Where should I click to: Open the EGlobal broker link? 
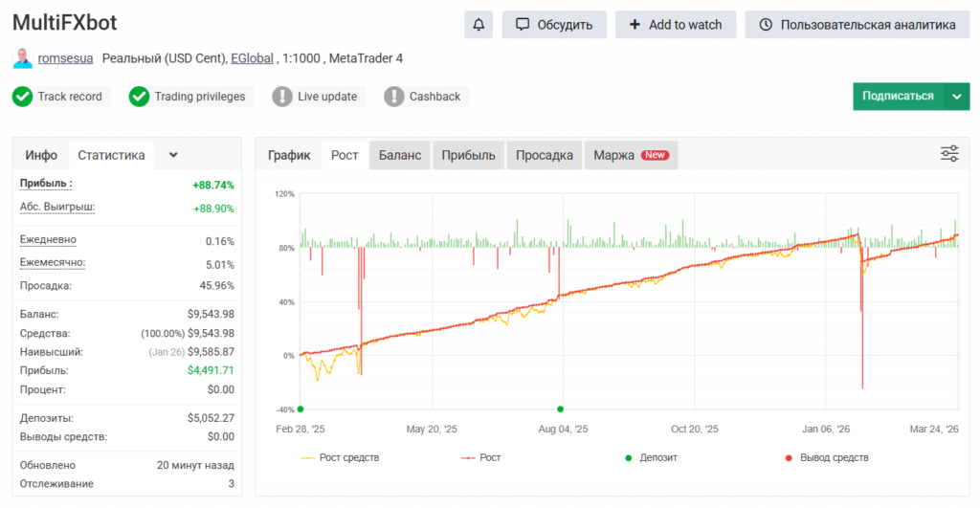(x=253, y=58)
